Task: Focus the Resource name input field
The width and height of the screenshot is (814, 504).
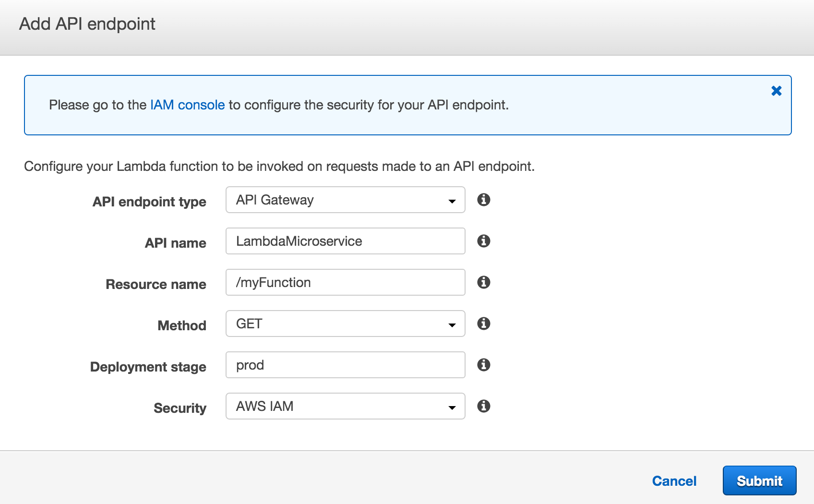Action: (346, 282)
